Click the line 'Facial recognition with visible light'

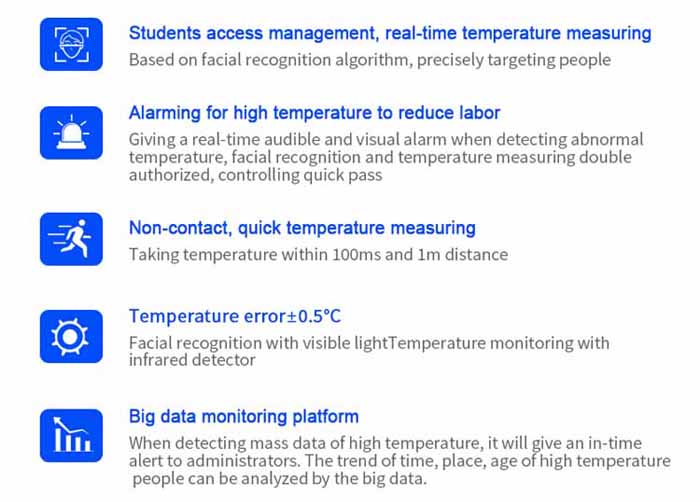pos(369,343)
